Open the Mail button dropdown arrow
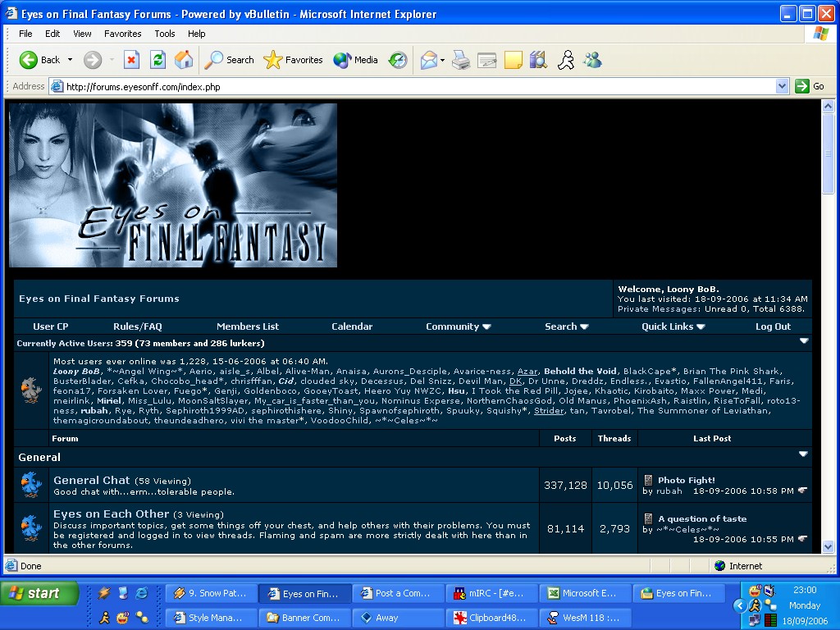840x630 pixels. [442, 61]
